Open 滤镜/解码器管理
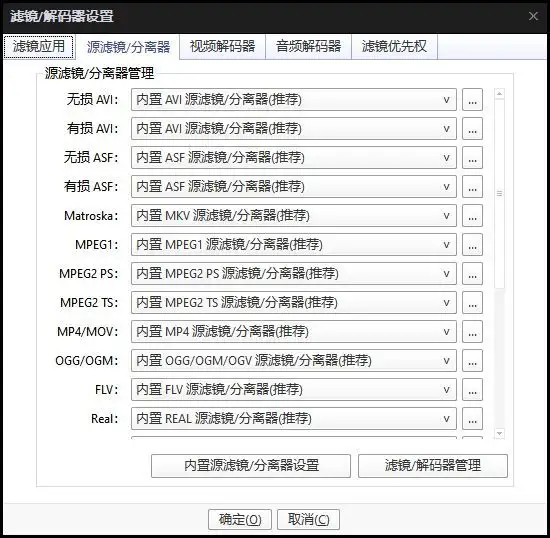 [433, 466]
